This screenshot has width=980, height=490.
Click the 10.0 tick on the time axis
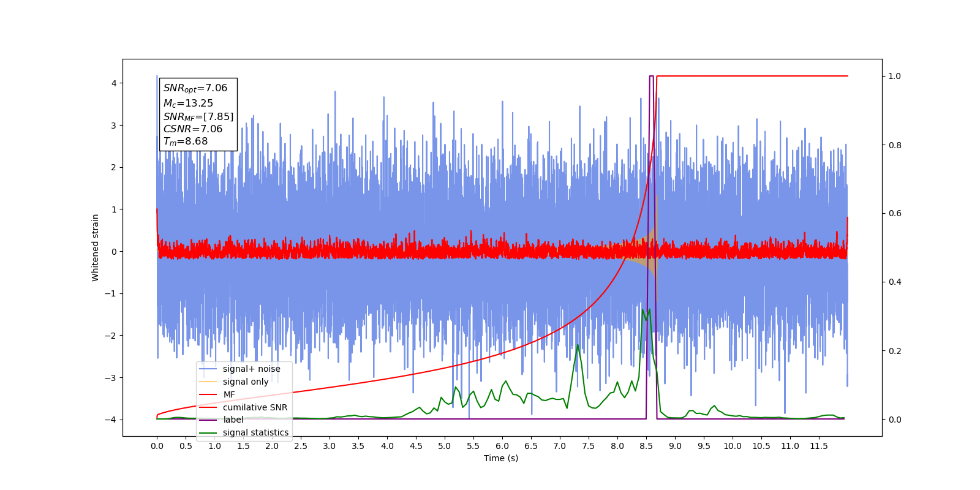[733, 446]
